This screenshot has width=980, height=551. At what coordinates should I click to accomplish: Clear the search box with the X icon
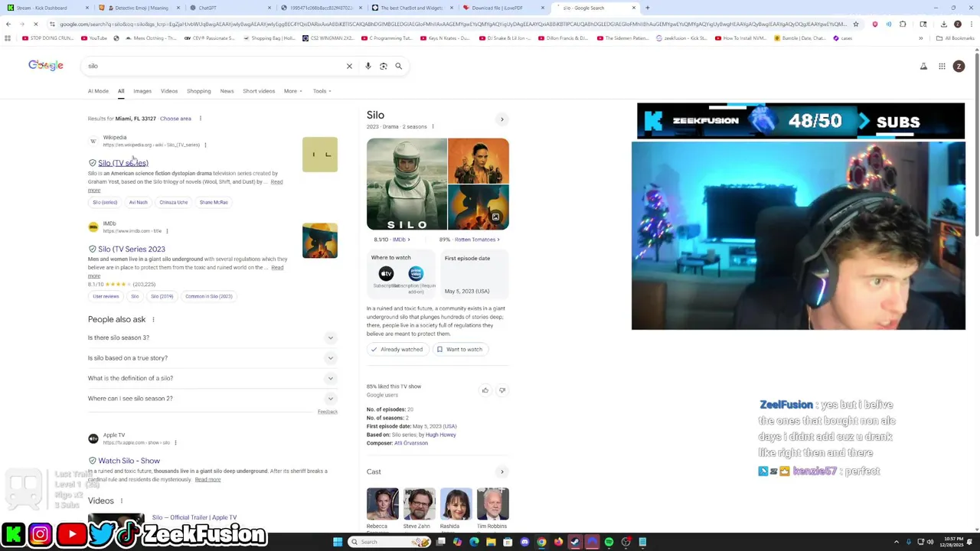(349, 66)
